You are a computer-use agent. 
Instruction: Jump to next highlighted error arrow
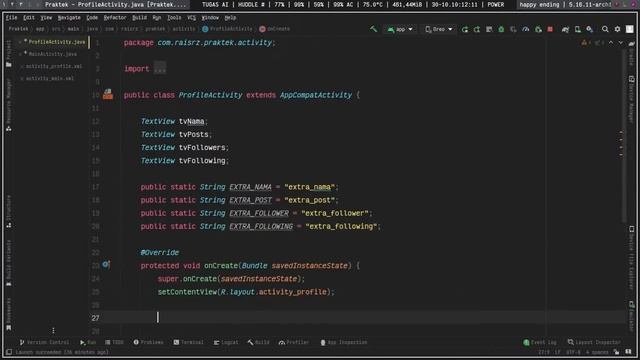point(620,42)
